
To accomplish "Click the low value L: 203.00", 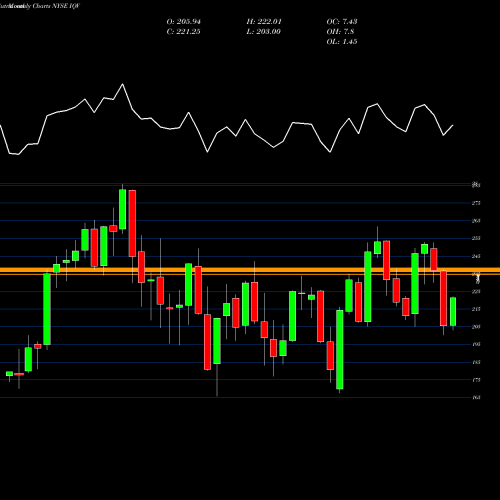I will 264,32.
